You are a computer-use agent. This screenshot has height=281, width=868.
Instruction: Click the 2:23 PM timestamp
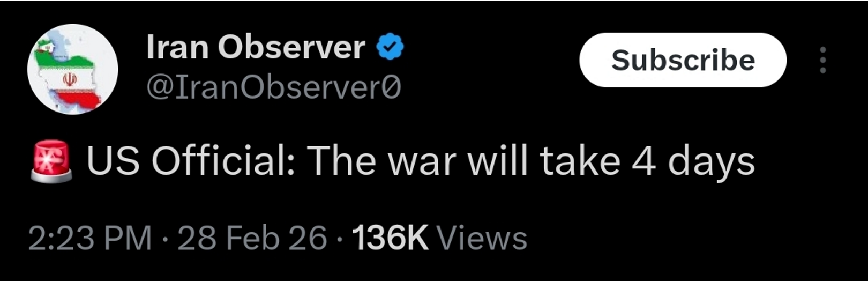click(90, 238)
